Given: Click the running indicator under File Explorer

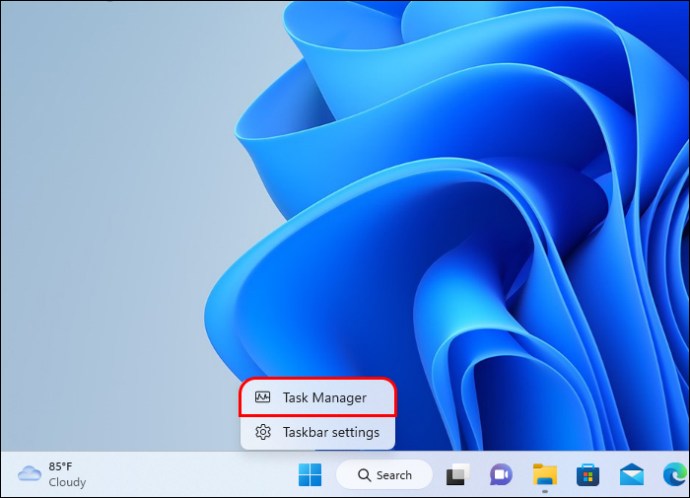Looking at the screenshot, I should click(x=544, y=491).
